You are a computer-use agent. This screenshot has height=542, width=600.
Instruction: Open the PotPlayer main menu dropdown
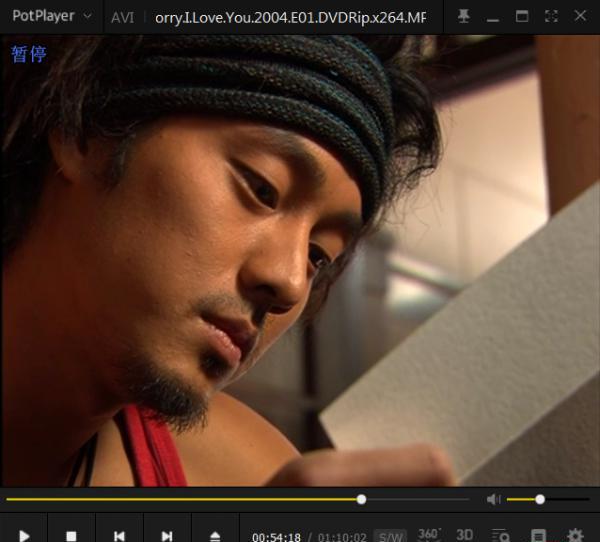pyautogui.click(x=52, y=16)
